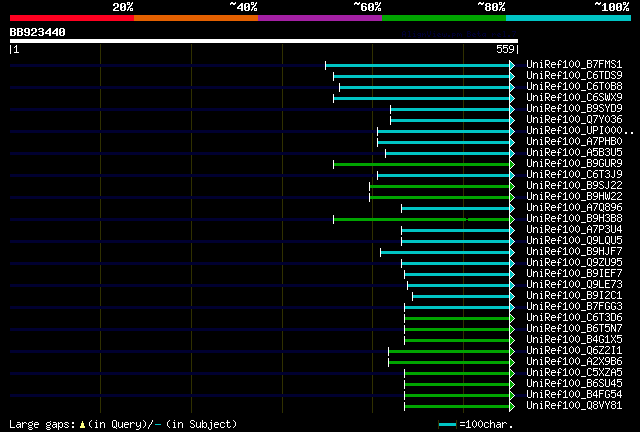Select the UniRef100_C5XZA5 label
This screenshot has width=640, height=432.
[574, 373]
